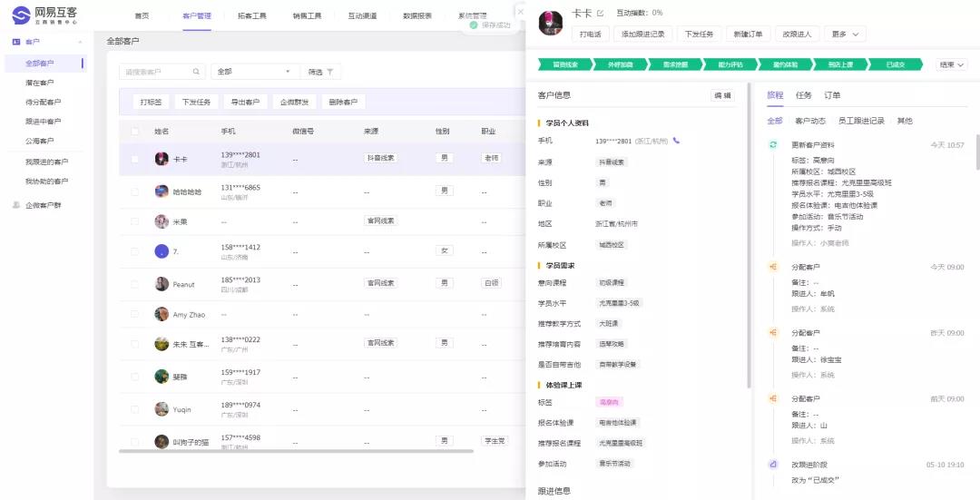Open 公海客户 in the sidebar
Screen dimensions: 980x500
[x=39, y=141]
